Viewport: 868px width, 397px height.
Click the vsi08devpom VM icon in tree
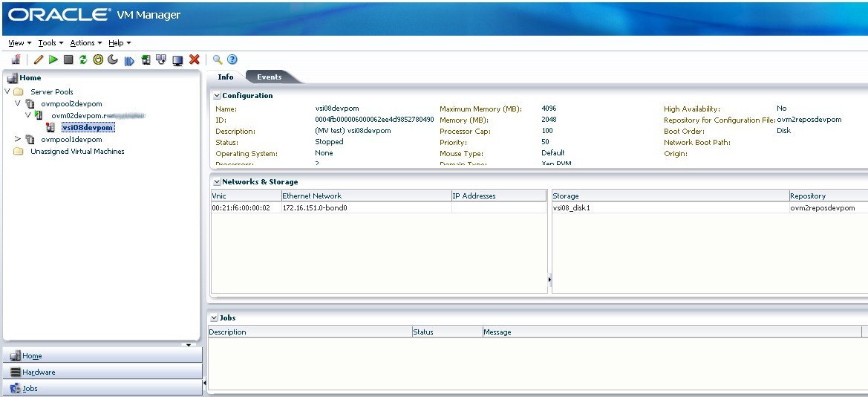click(x=51, y=128)
